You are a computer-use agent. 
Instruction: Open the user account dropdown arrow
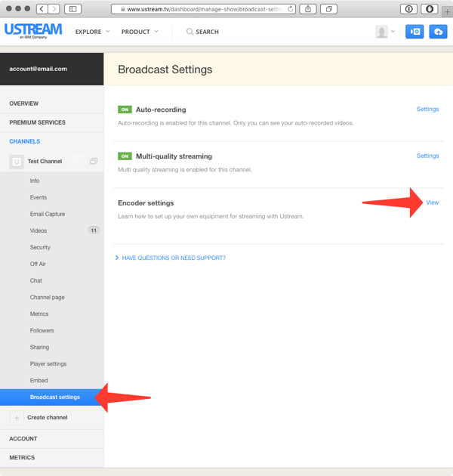point(393,31)
